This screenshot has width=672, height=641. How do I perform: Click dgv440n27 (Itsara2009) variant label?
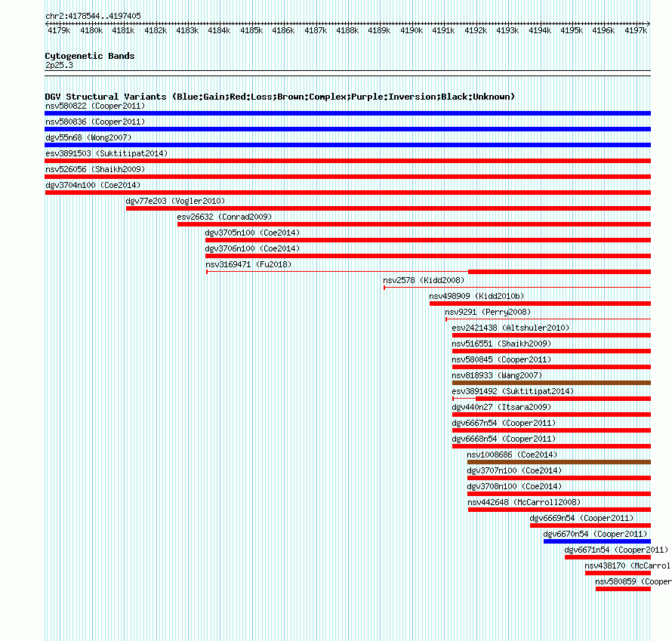(x=501, y=407)
